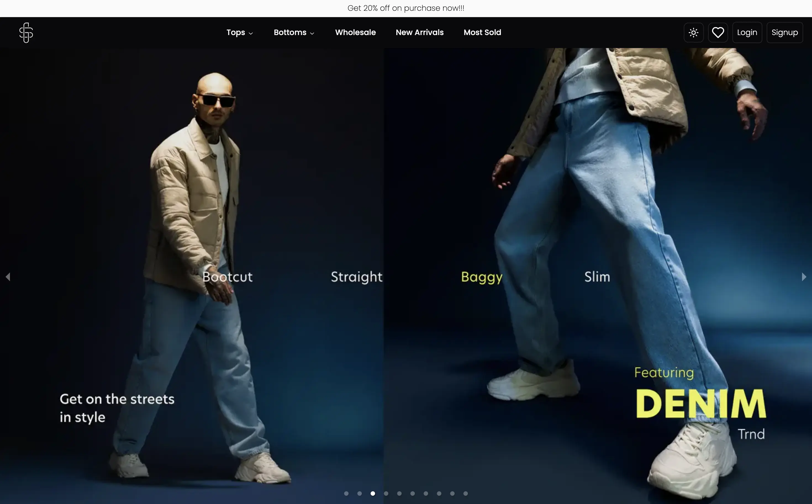Viewport: 812px width, 504px height.
Task: Click the Login button
Action: 747,33
